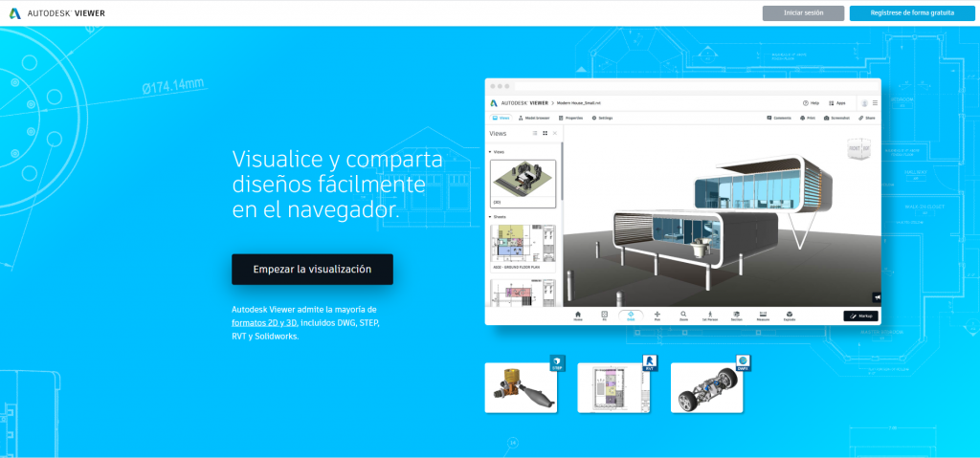Click the Markup button in preview
The image size is (980, 458).
click(860, 316)
